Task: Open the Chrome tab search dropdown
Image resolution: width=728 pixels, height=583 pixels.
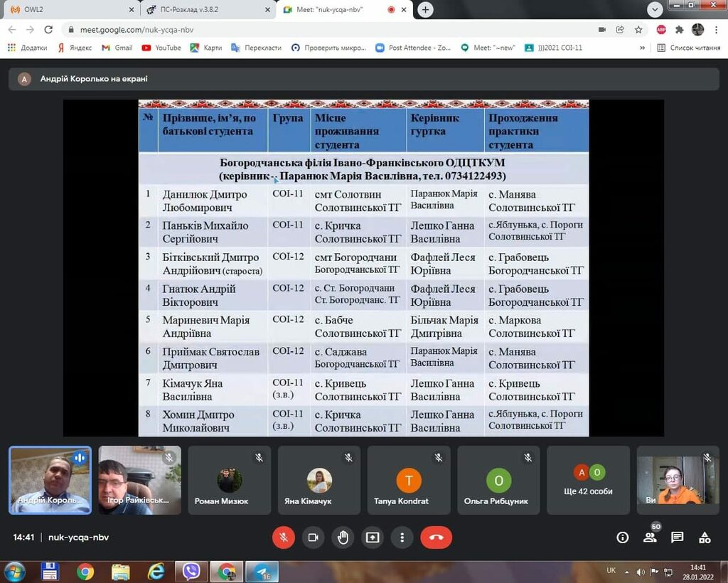Action: coord(655,9)
